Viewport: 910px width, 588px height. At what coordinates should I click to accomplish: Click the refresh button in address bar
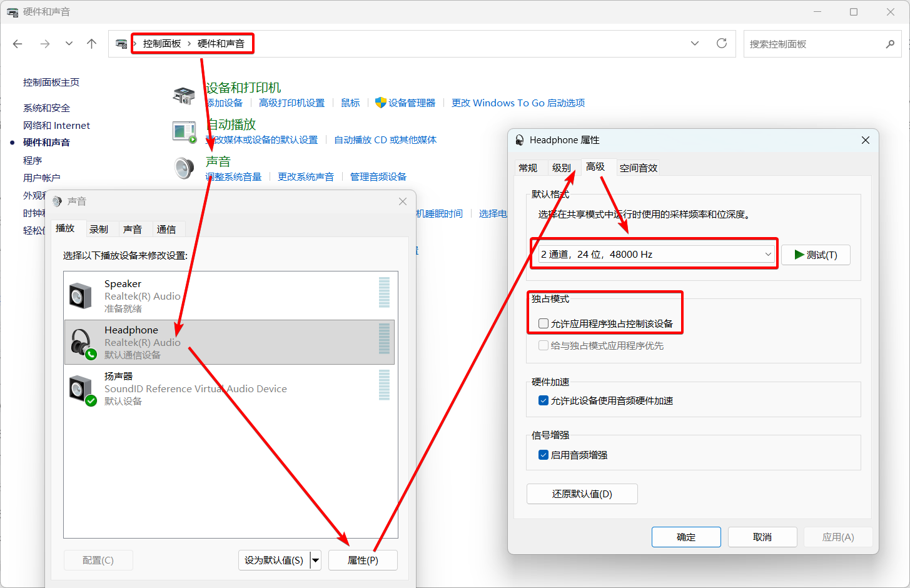721,44
